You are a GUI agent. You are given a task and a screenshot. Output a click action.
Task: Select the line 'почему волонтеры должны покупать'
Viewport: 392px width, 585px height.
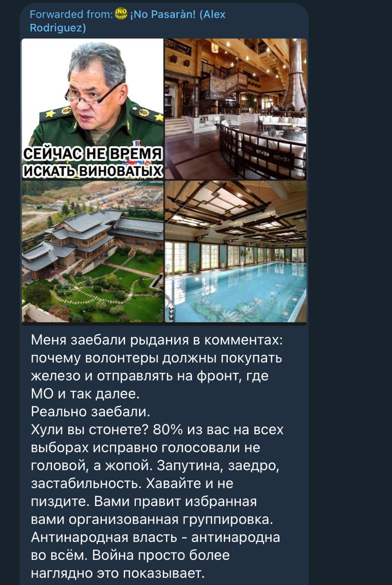156,358
